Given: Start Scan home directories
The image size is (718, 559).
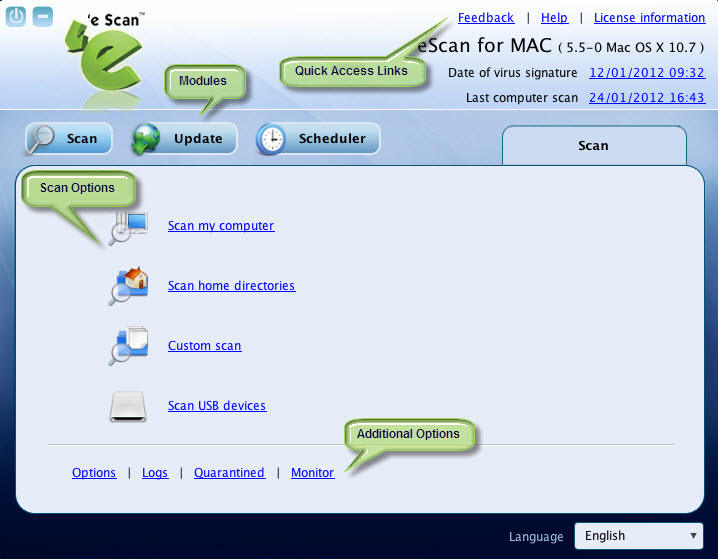Looking at the screenshot, I should tap(231, 286).
